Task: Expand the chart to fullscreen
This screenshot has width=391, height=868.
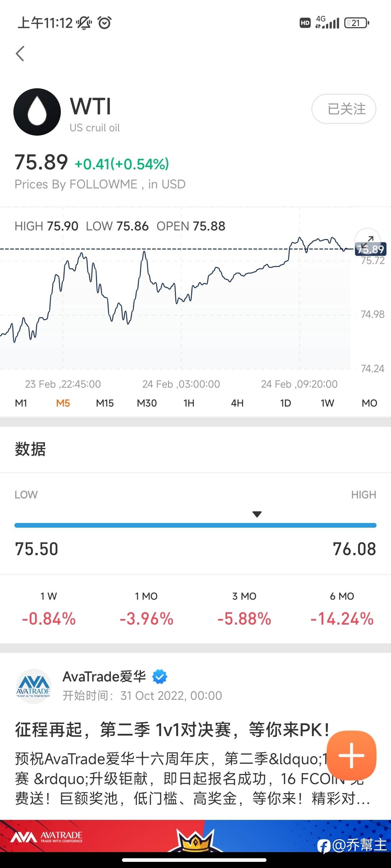Action: [x=368, y=241]
